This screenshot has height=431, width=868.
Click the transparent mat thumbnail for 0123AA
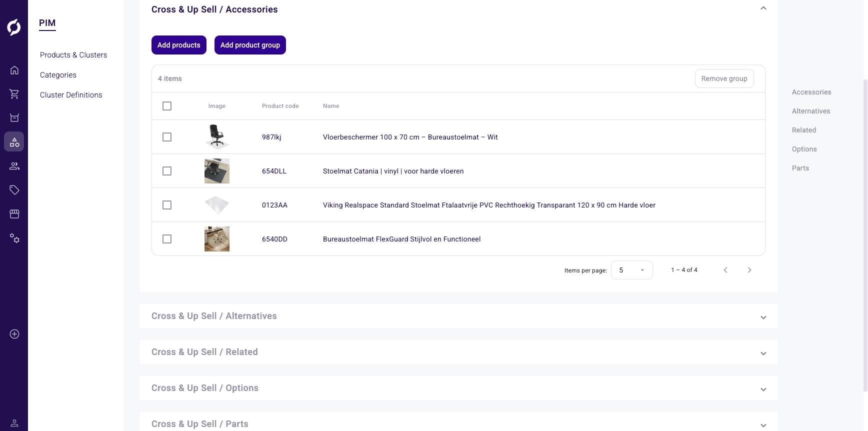(x=217, y=205)
